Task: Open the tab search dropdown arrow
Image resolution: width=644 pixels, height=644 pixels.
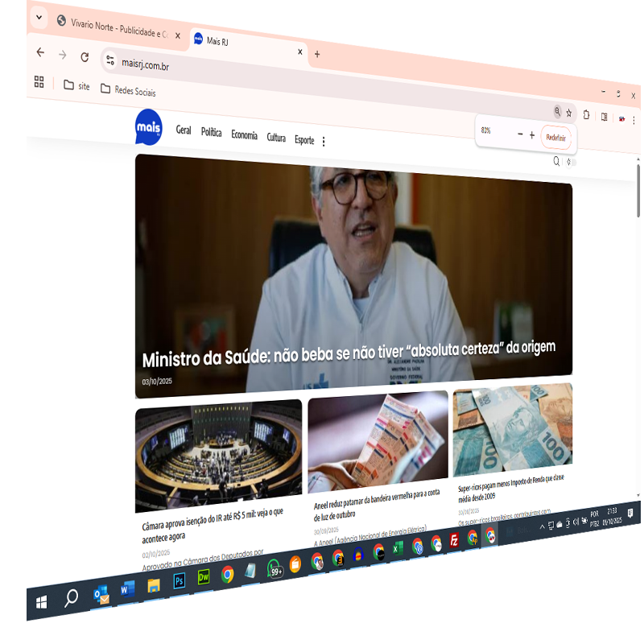Action: pyautogui.click(x=39, y=17)
